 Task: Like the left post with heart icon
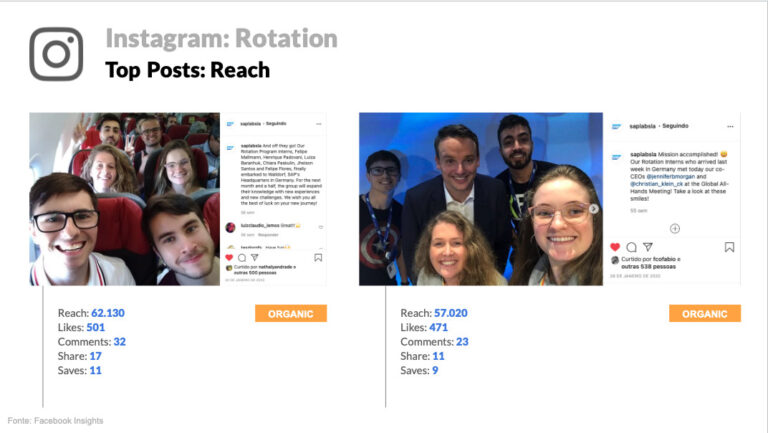pyautogui.click(x=229, y=257)
